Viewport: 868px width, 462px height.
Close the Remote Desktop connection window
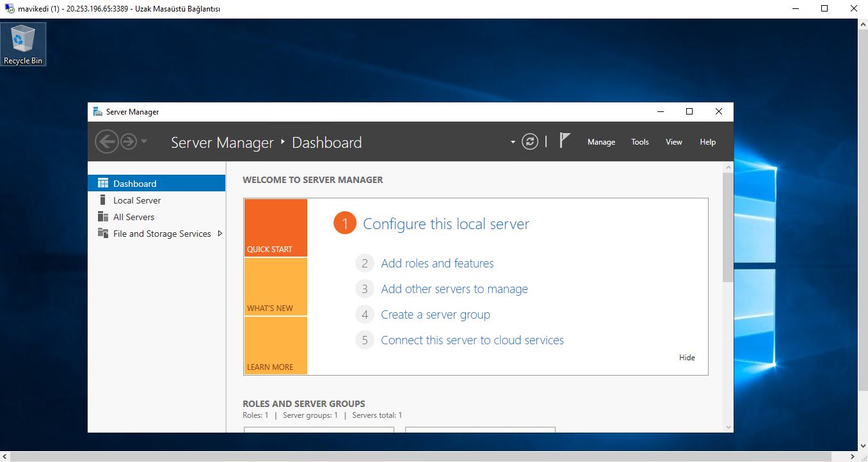coord(853,9)
